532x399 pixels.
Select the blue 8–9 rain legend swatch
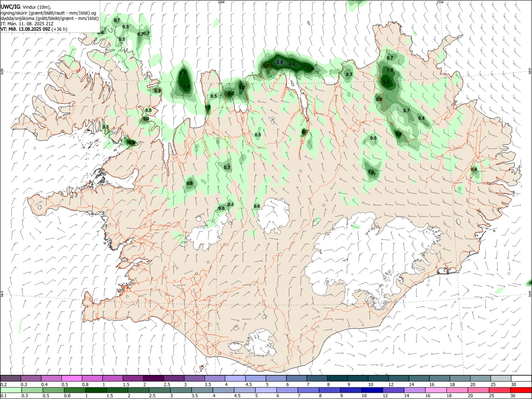click(330, 390)
